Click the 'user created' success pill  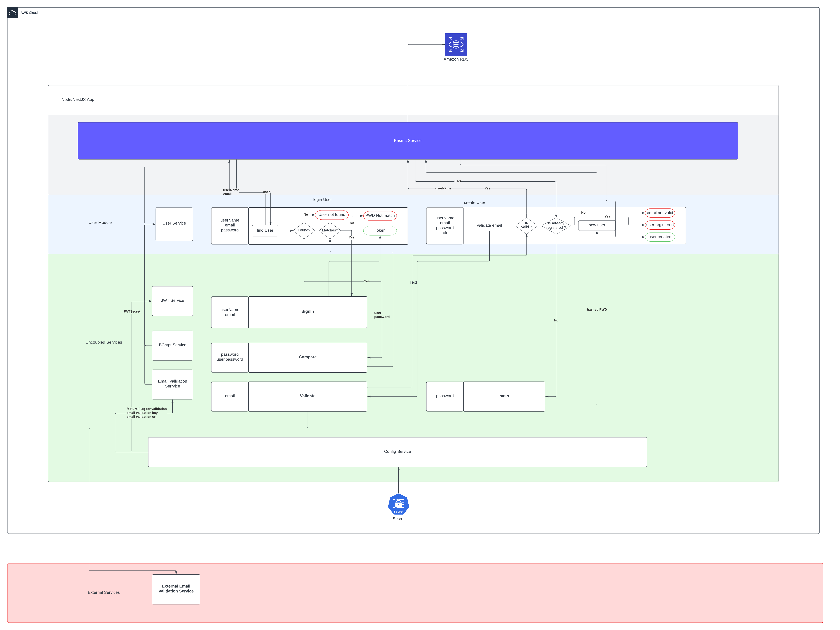coord(660,237)
